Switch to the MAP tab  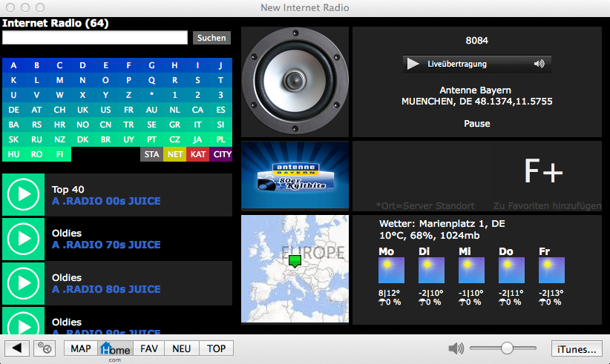[81, 348]
